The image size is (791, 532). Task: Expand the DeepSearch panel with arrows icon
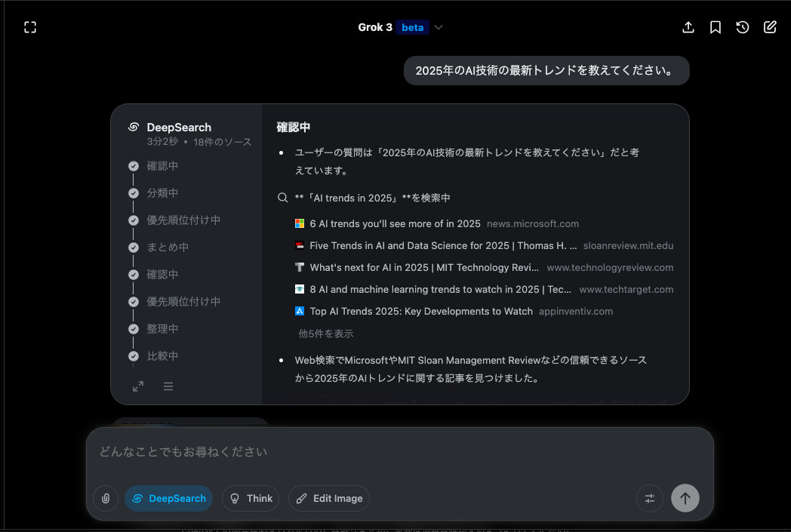point(137,386)
